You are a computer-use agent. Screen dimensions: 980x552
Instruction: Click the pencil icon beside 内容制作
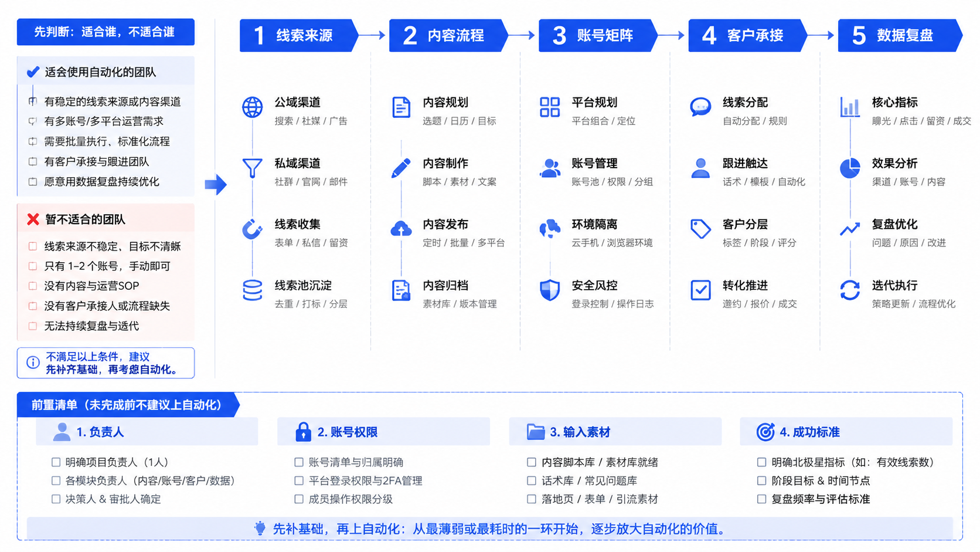(401, 168)
